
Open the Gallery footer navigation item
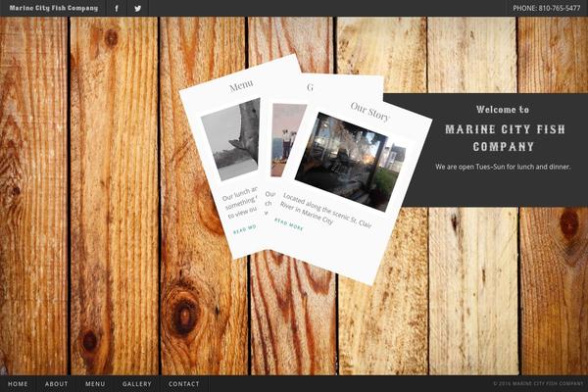pos(137,384)
